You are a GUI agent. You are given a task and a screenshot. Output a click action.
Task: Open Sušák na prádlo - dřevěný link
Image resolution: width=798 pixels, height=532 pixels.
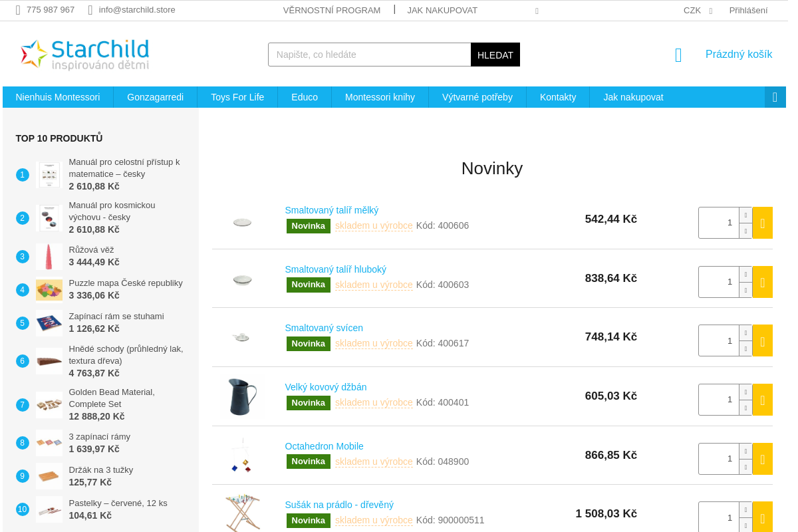coord(339,505)
